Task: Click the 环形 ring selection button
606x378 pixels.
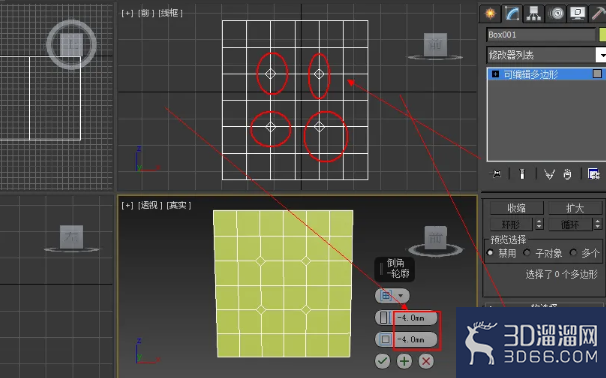Action: (511, 224)
